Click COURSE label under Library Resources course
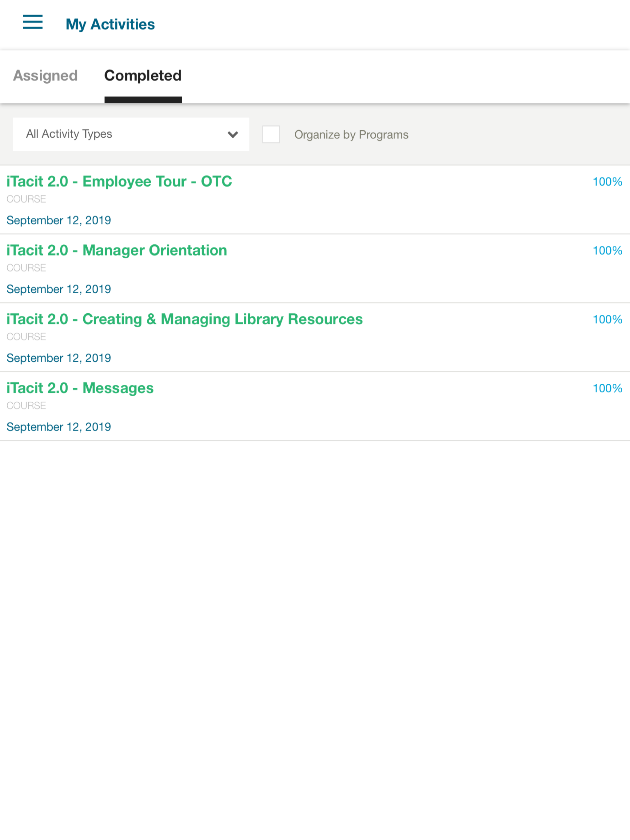 pos(26,337)
